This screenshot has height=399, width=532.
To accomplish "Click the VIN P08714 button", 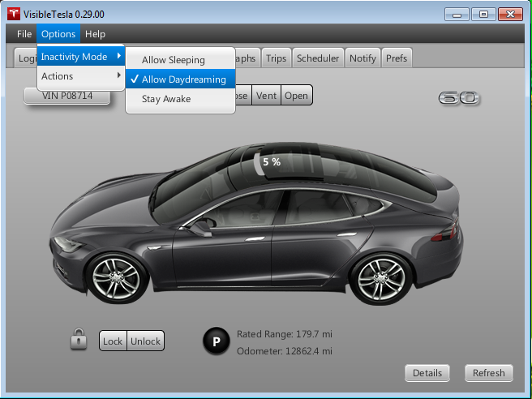I will [x=67, y=96].
